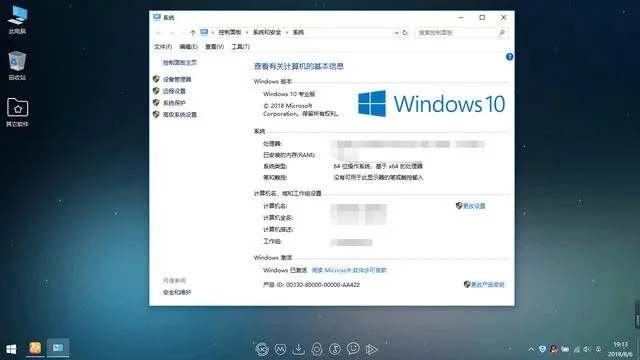The height and width of the screenshot is (360, 640).
Task: Open the red QQ icon in the system tray
Action: pos(554,349)
